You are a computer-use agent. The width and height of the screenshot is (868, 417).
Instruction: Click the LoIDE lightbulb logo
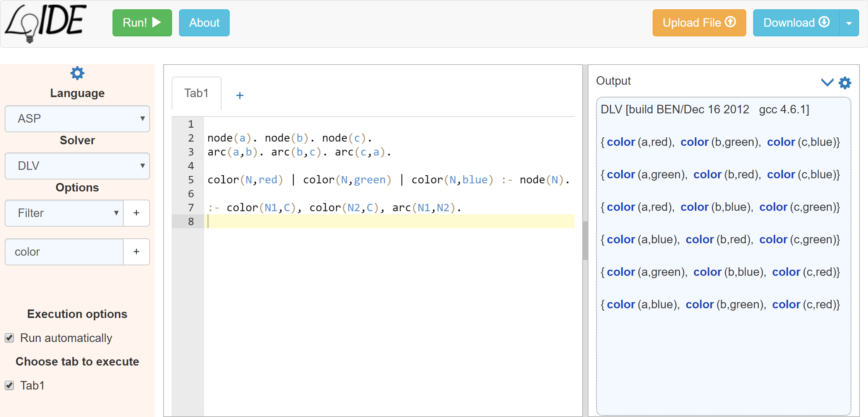pos(45,23)
